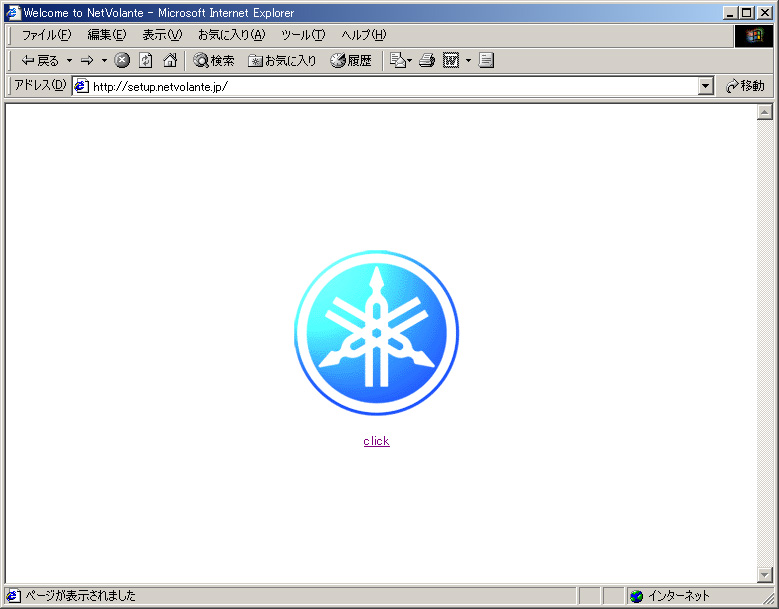Open the address bar dropdown list
The height and width of the screenshot is (609, 779).
tap(706, 87)
